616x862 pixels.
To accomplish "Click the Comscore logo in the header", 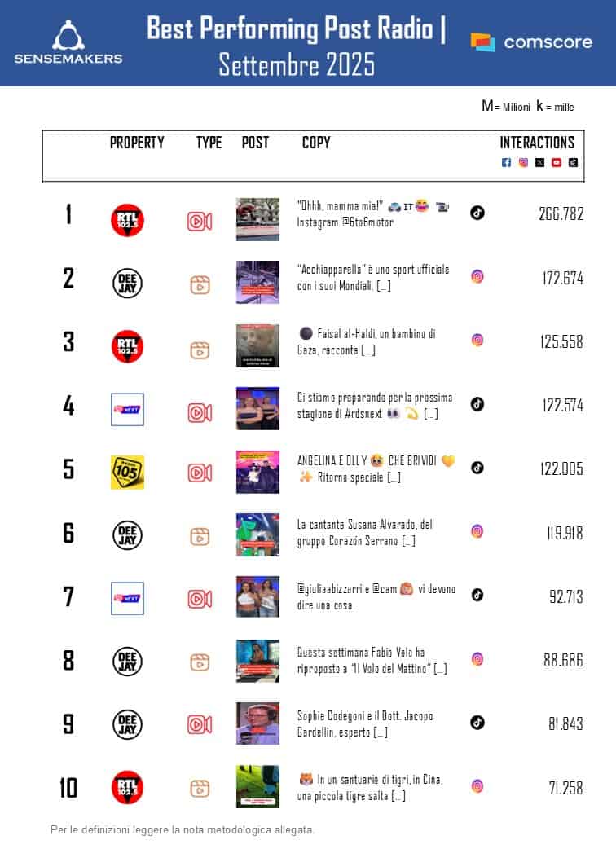I will (x=531, y=42).
